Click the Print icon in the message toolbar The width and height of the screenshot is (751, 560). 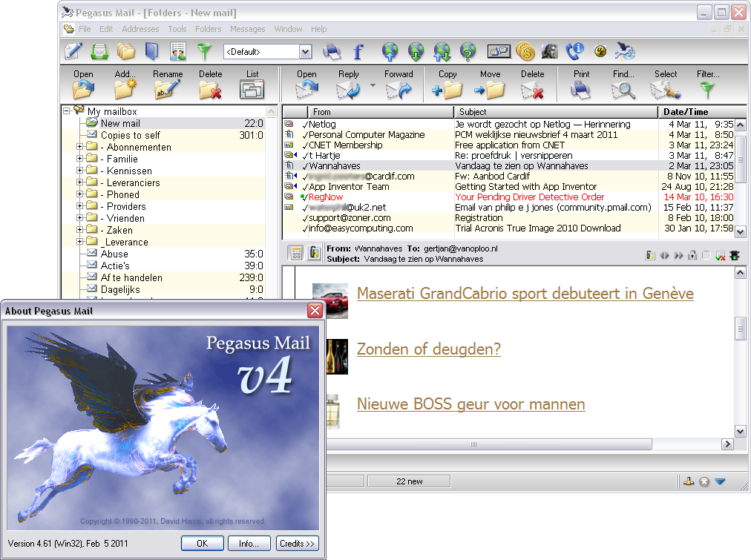click(581, 90)
